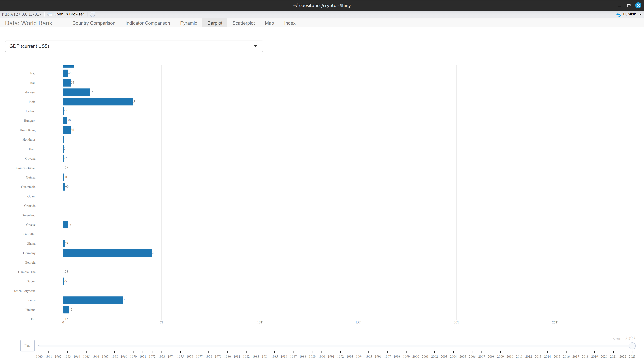644x362 pixels.
Task: Close the Shiny window
Action: 638,6
